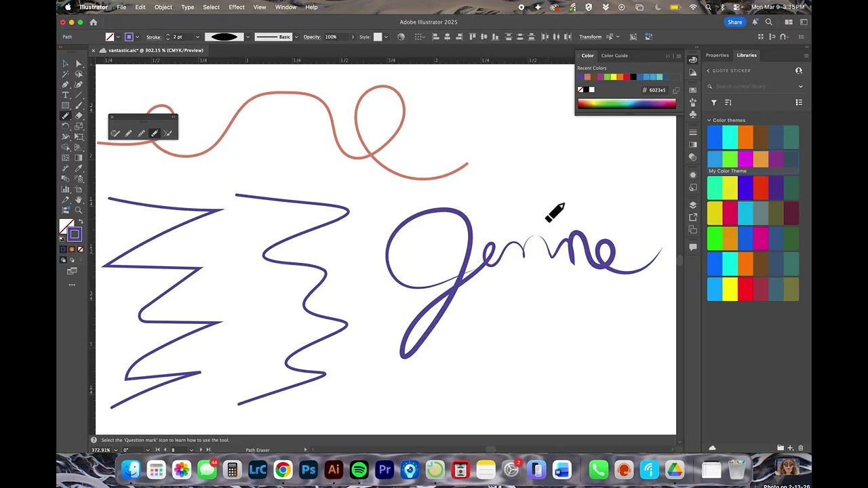Set paint mode to None
Viewport: 868px width, 488px height.
(79, 249)
